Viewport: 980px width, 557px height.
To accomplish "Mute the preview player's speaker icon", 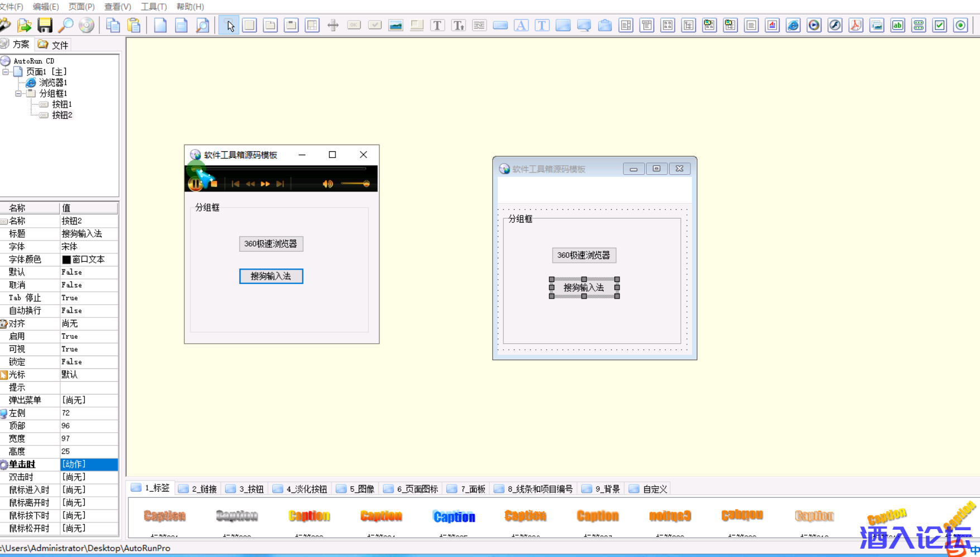I will [328, 184].
